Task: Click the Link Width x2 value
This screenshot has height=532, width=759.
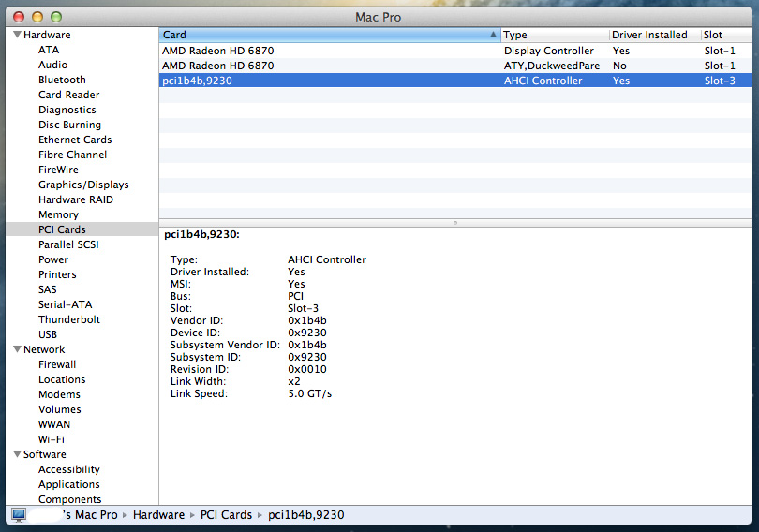Action: 294,381
